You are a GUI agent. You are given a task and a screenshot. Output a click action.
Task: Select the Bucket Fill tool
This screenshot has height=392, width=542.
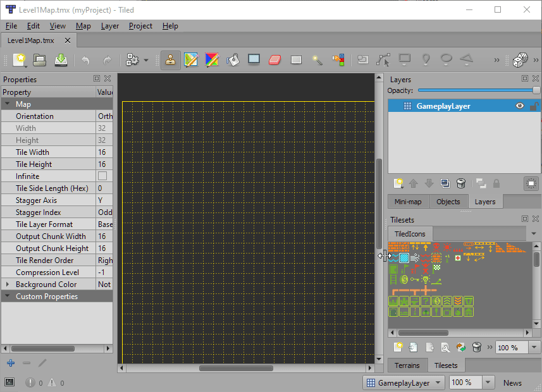pyautogui.click(x=233, y=60)
